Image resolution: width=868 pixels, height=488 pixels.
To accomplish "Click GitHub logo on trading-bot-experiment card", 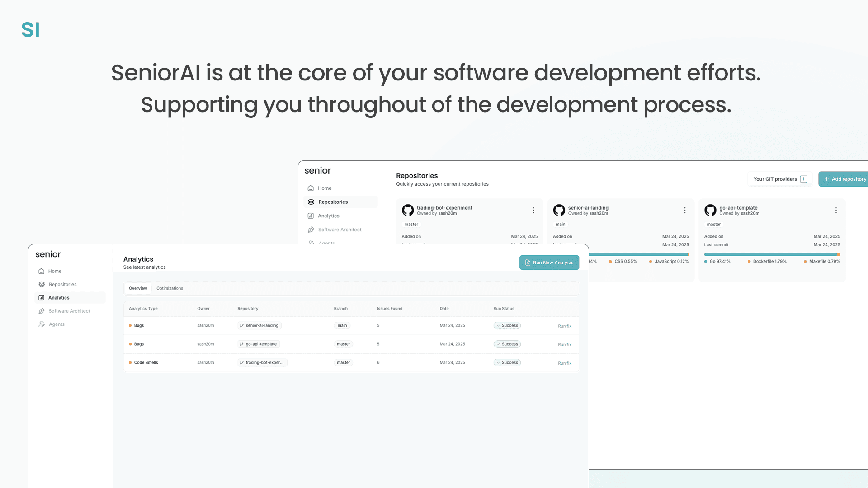I will click(x=408, y=210).
